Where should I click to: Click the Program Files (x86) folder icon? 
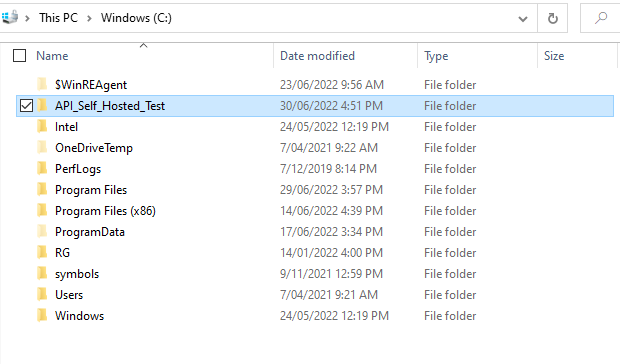pos(42,210)
